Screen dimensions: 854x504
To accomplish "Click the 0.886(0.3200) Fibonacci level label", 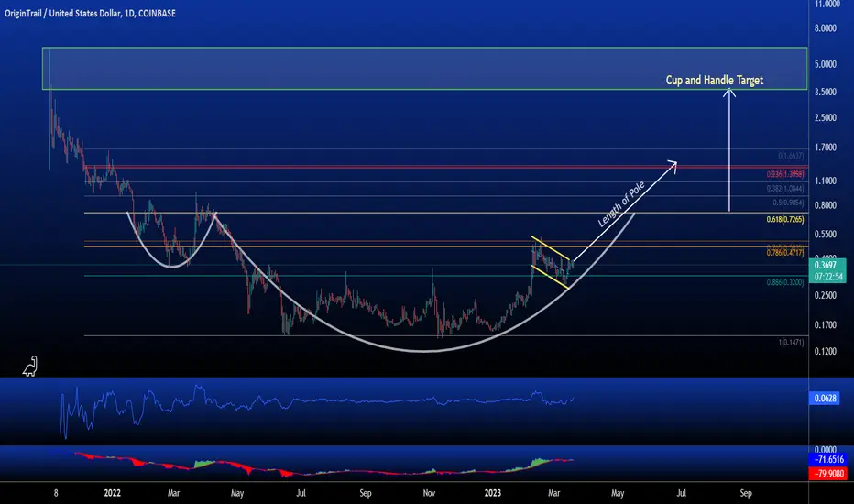I will click(785, 283).
